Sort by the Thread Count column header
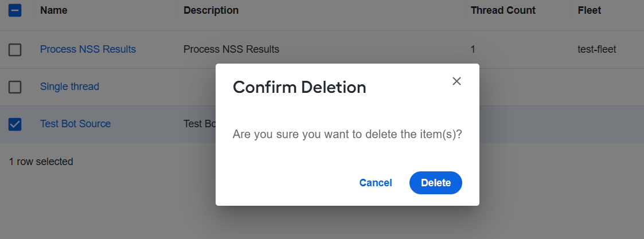 (x=503, y=10)
